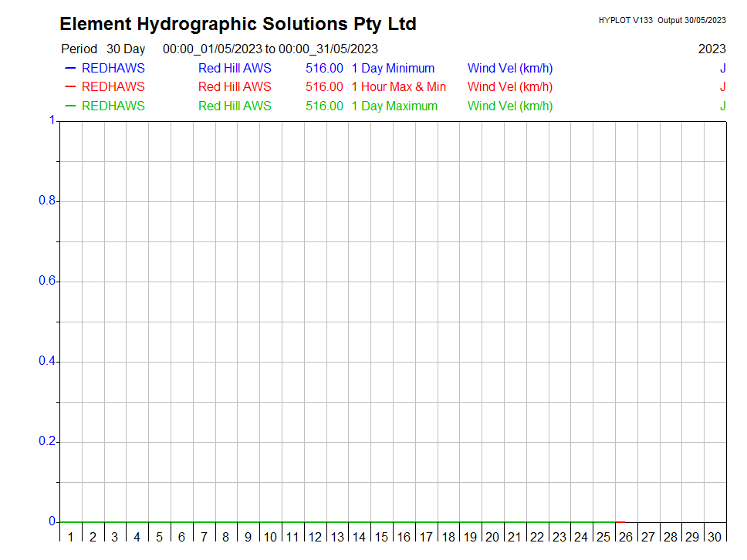Click the green legend line marker
747x560 pixels.
(x=70, y=106)
